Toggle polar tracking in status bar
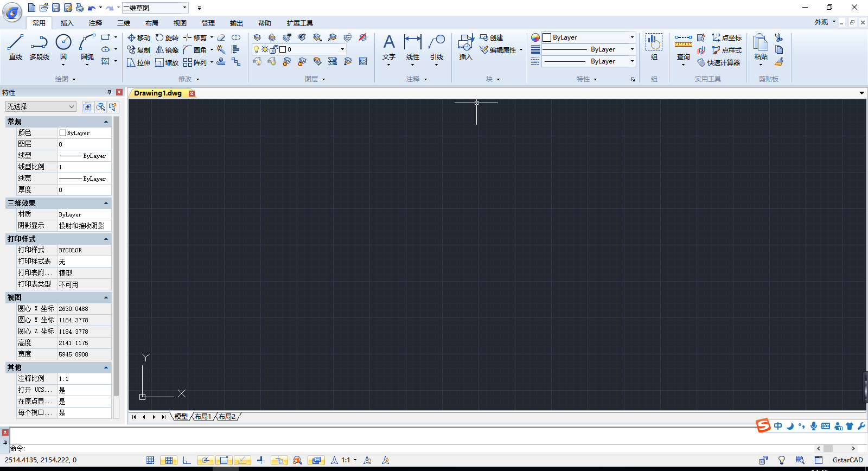Screen dimensions: 868x471 205,460
